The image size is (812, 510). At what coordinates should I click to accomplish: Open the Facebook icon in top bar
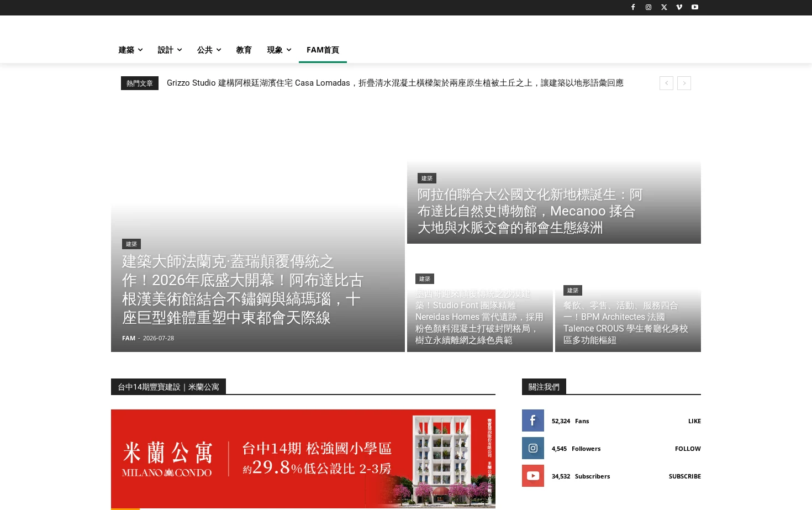click(x=633, y=7)
